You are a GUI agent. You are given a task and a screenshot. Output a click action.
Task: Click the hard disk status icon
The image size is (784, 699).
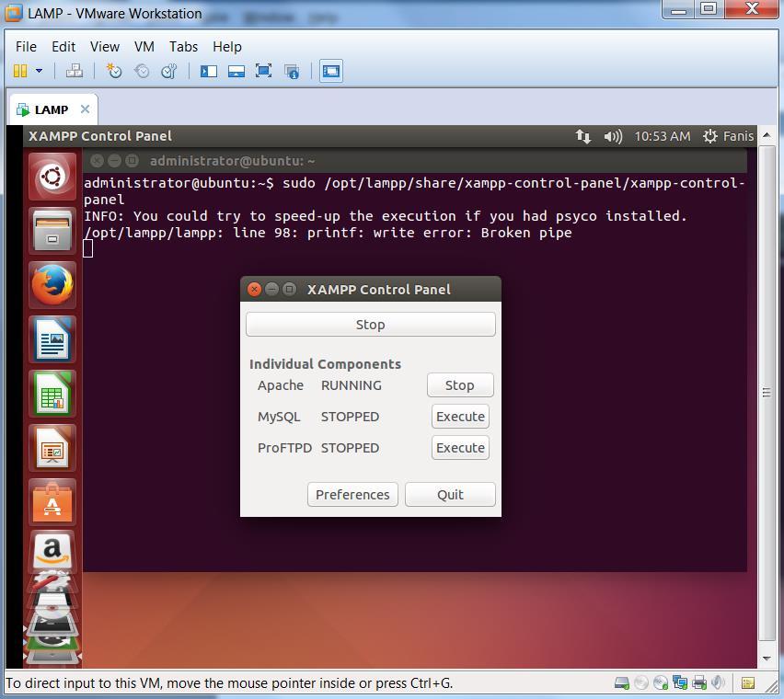tap(621, 682)
